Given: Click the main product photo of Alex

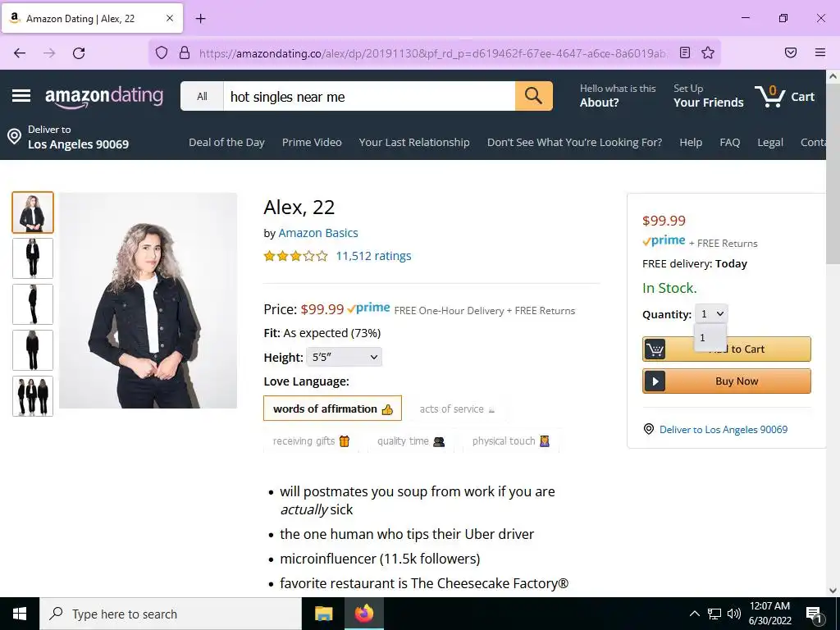Looking at the screenshot, I should 148,300.
